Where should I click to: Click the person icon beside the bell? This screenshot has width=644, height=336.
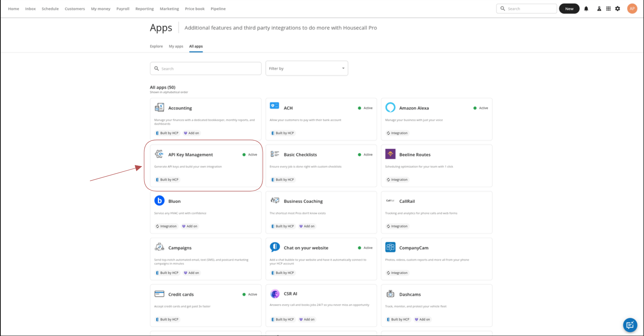[599, 9]
